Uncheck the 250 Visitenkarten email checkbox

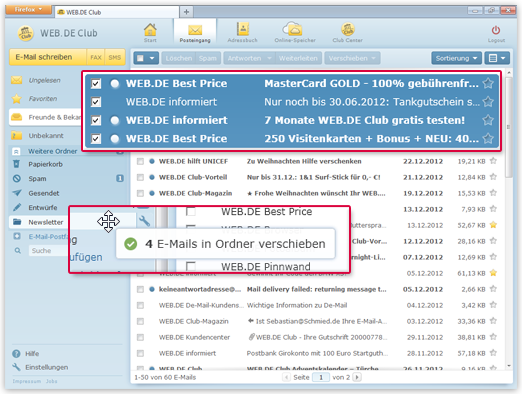click(96, 138)
